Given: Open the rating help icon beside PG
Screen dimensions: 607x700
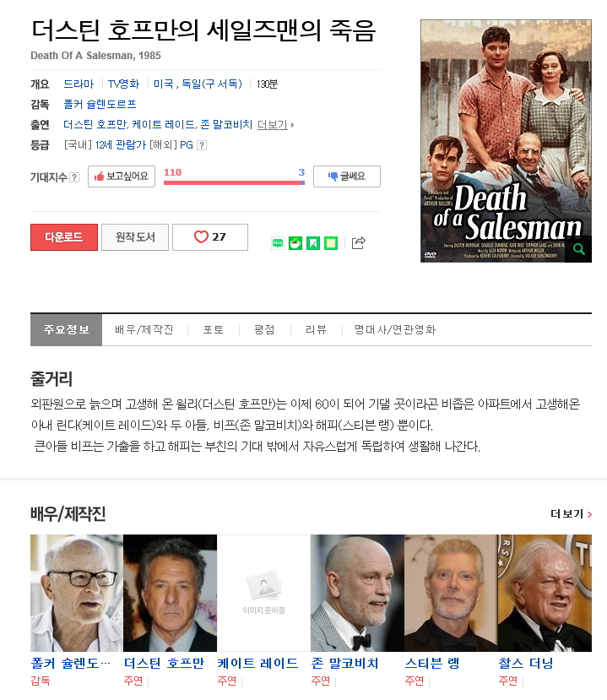Looking at the screenshot, I should 202,145.
